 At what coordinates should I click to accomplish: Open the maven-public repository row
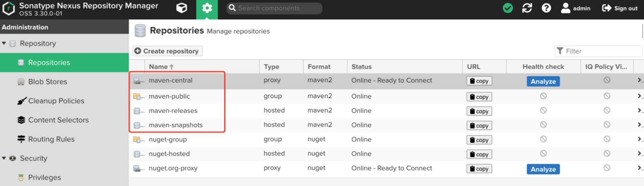pos(386,96)
